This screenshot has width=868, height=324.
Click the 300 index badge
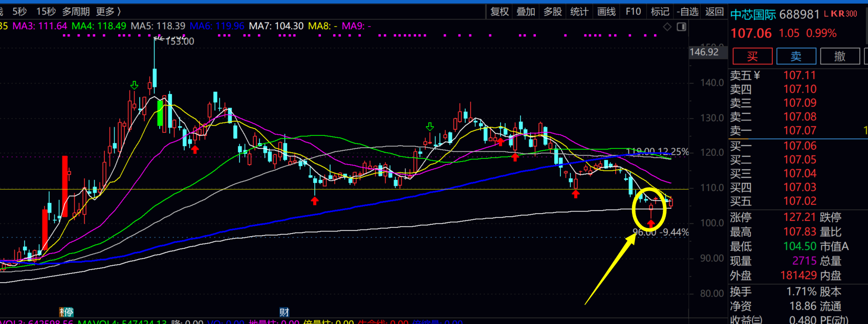851,14
